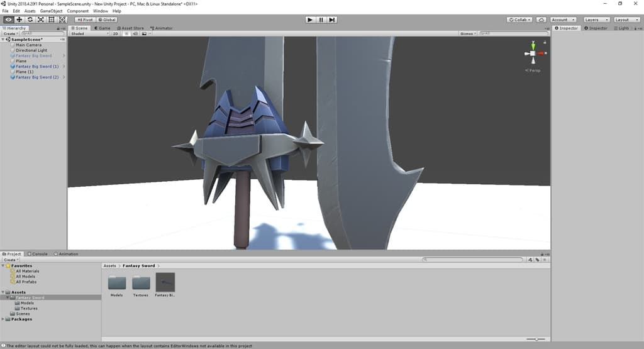
Task: Click the Step frame button
Action: coord(332,19)
